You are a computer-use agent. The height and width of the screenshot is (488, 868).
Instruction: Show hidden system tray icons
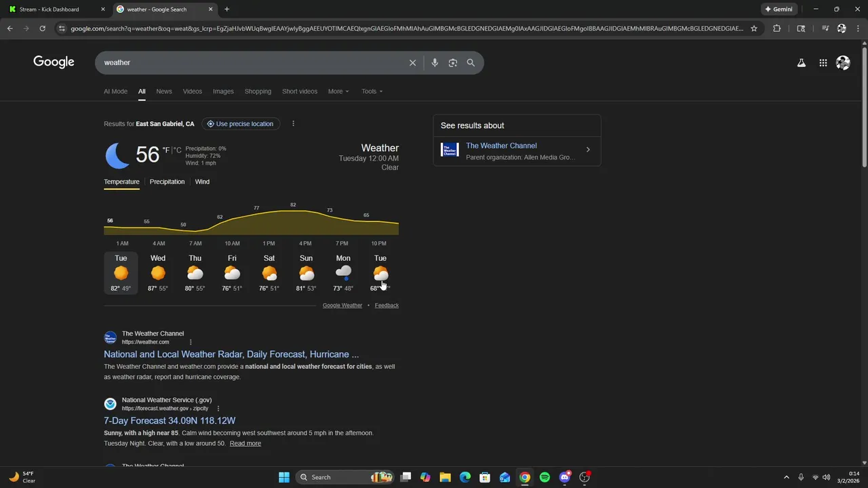(786, 477)
